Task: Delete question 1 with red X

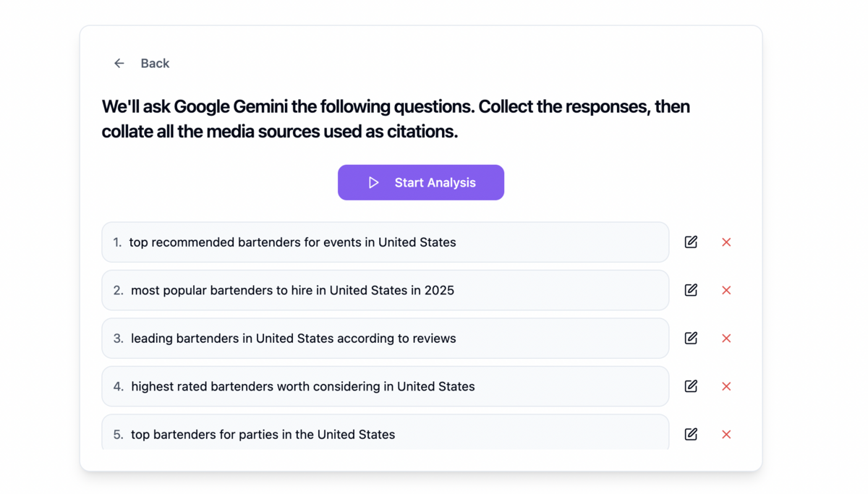Action: (x=726, y=242)
